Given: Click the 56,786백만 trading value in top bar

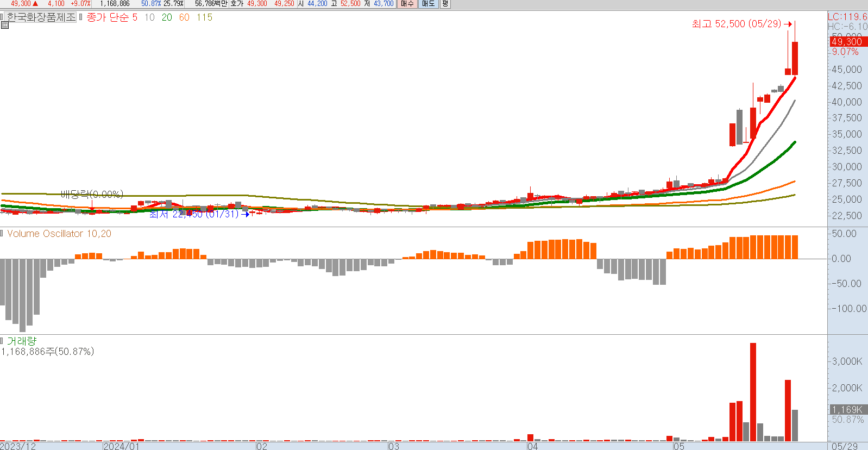Looking at the screenshot, I should [x=211, y=4].
